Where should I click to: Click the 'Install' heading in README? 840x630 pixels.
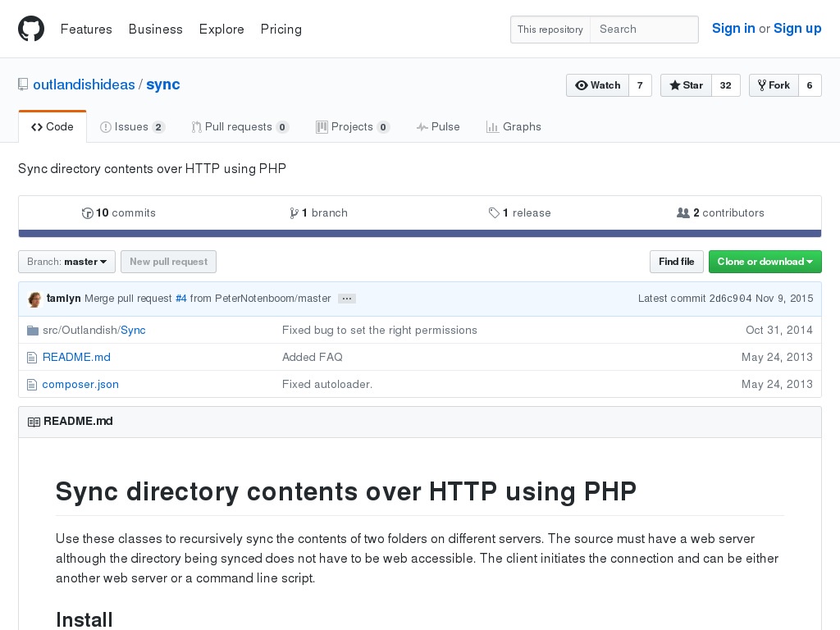click(84, 620)
